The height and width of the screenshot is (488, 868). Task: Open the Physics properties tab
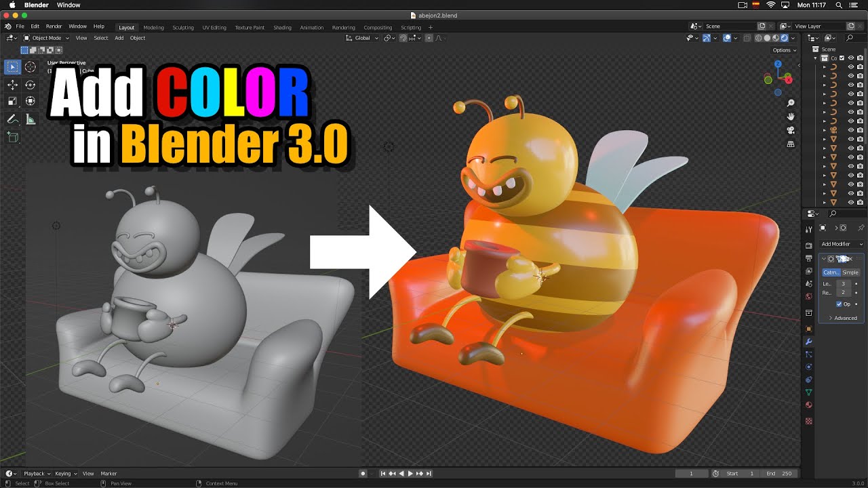click(808, 367)
